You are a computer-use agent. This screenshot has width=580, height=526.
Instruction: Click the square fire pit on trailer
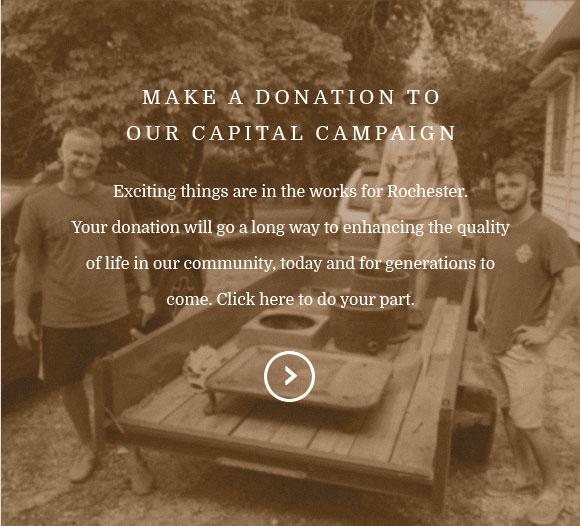[x=286, y=326]
